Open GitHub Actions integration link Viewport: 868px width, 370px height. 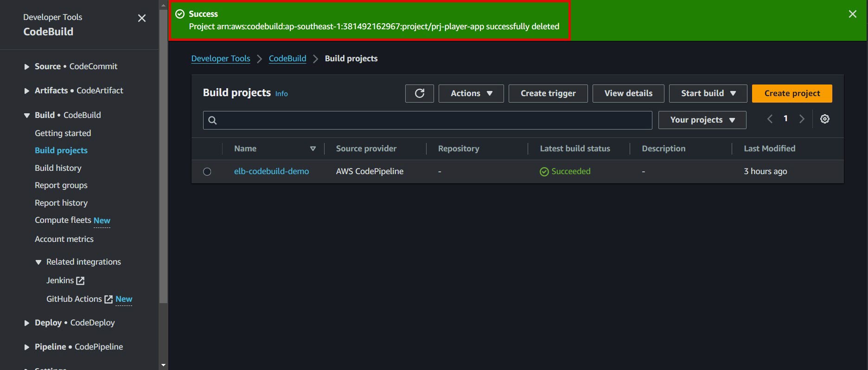point(74,299)
